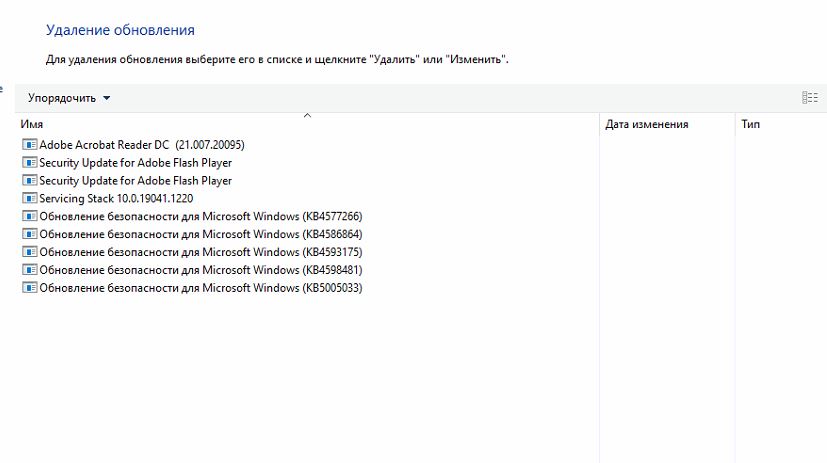Sort the list by the Имя column header
This screenshot has width=827, height=463.
[x=32, y=125]
